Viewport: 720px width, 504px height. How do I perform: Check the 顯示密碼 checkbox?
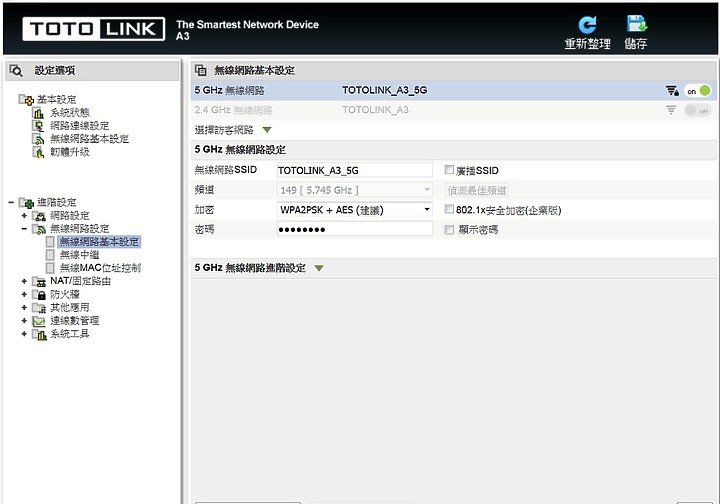(449, 230)
